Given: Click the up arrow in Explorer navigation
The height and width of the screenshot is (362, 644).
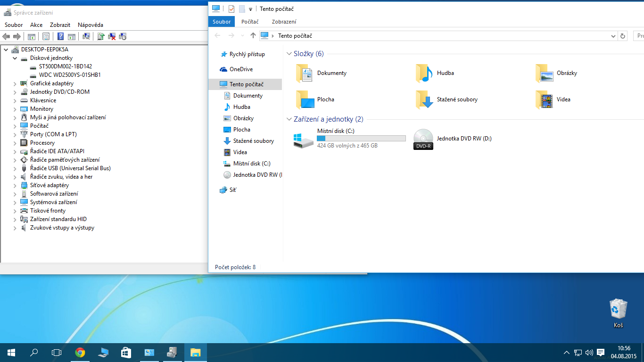Looking at the screenshot, I should (x=253, y=36).
